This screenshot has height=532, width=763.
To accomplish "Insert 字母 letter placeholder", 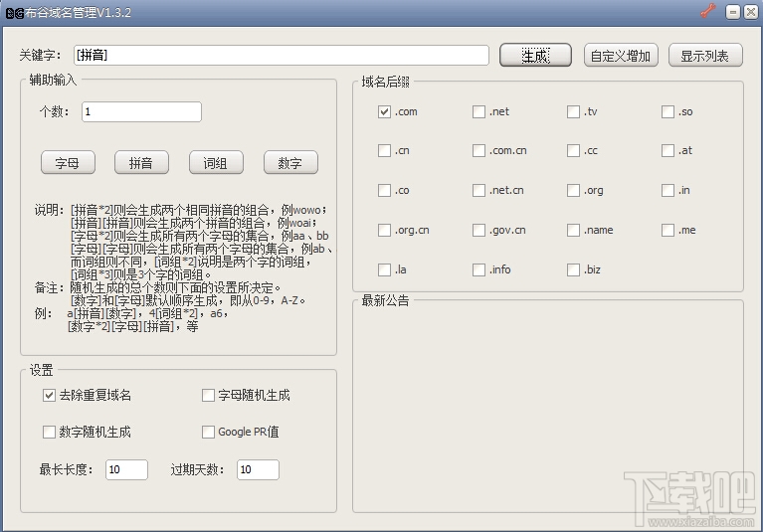I will tap(68, 162).
